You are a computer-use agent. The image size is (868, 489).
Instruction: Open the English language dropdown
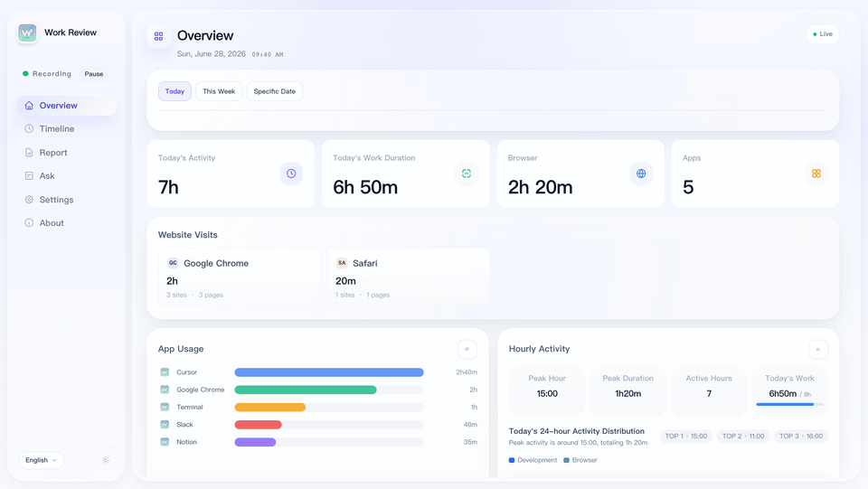click(42, 460)
